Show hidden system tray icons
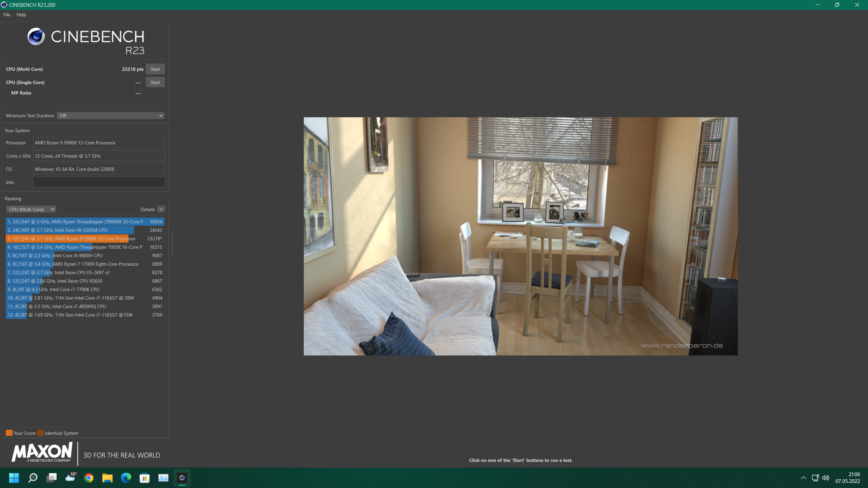 tap(803, 478)
